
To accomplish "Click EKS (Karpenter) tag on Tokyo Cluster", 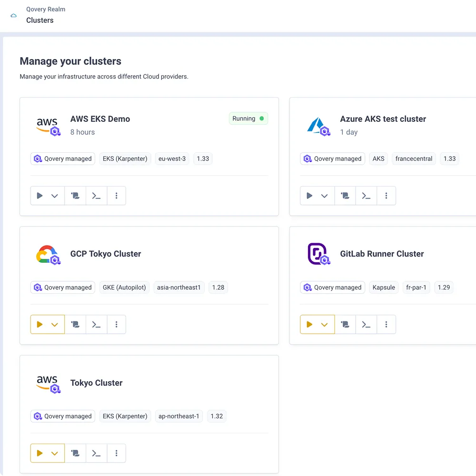I will pos(125,416).
